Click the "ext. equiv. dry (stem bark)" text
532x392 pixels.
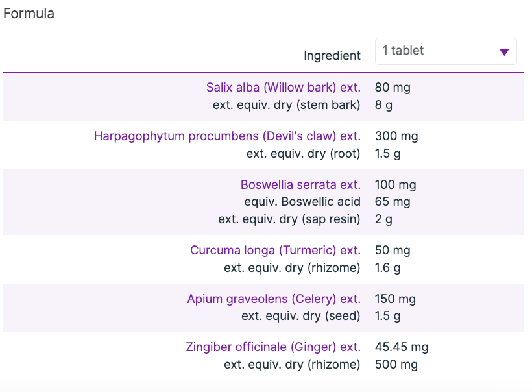[287, 104]
